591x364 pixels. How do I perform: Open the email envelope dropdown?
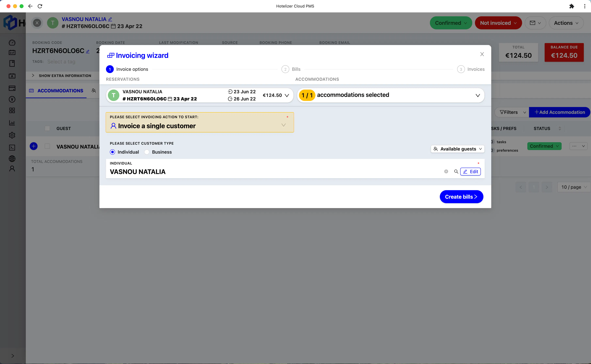point(535,23)
